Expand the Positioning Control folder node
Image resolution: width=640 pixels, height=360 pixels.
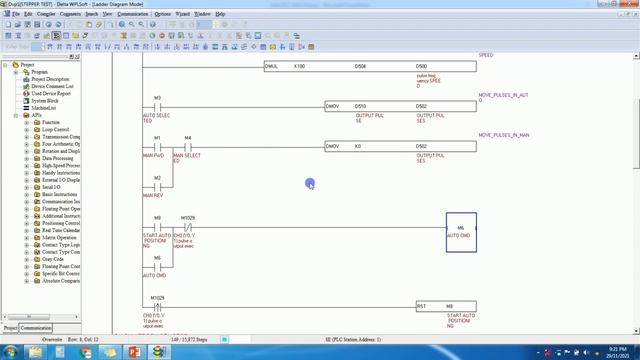pyautogui.click(x=27, y=223)
